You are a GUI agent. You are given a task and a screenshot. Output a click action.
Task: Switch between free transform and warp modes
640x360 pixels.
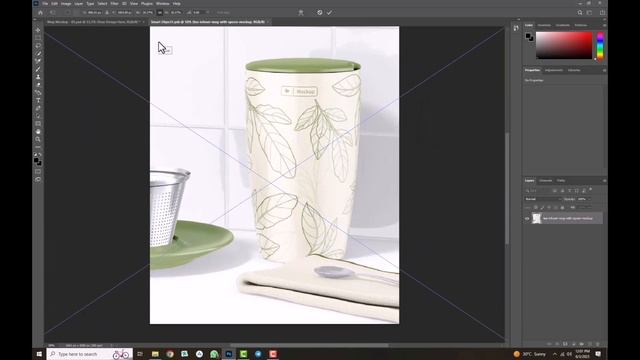pyautogui.click(x=301, y=13)
